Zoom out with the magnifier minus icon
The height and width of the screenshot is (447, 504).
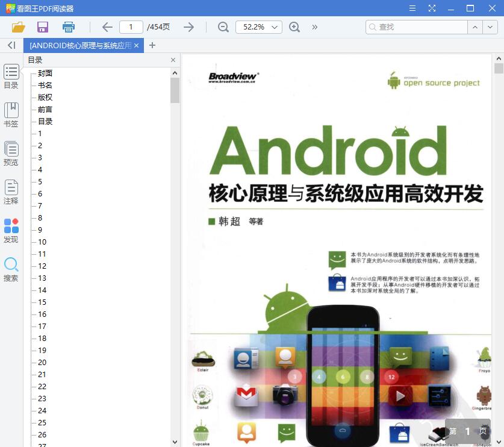pyautogui.click(x=223, y=27)
